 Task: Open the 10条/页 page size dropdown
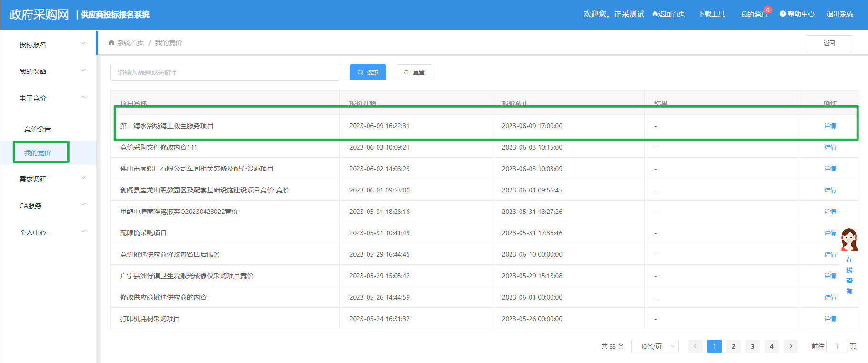(654, 346)
